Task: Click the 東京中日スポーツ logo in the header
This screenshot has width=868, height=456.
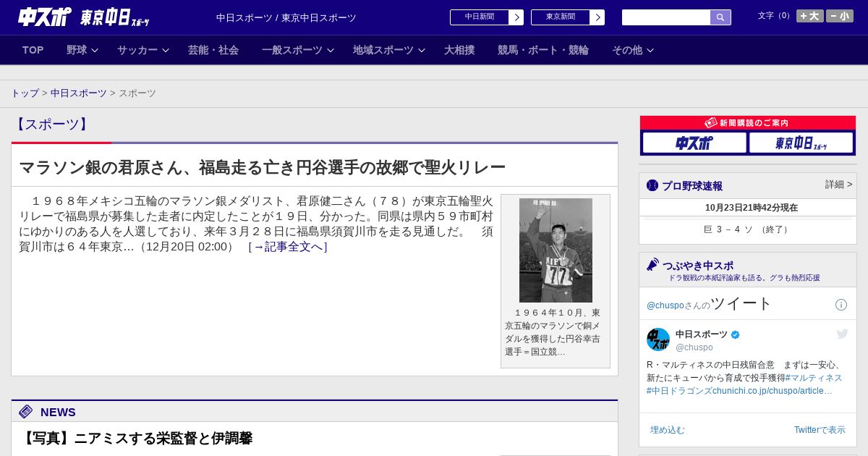Action: coord(114,18)
